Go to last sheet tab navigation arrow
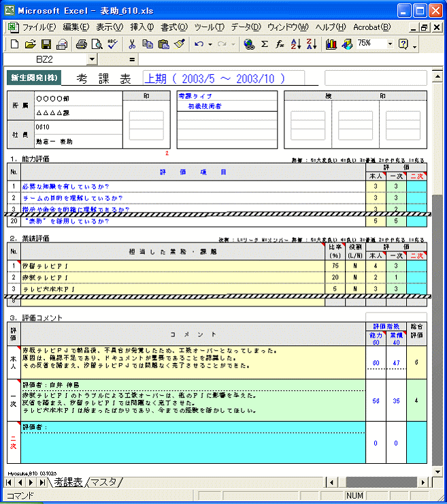This screenshot has width=447, height=504. click(x=42, y=482)
